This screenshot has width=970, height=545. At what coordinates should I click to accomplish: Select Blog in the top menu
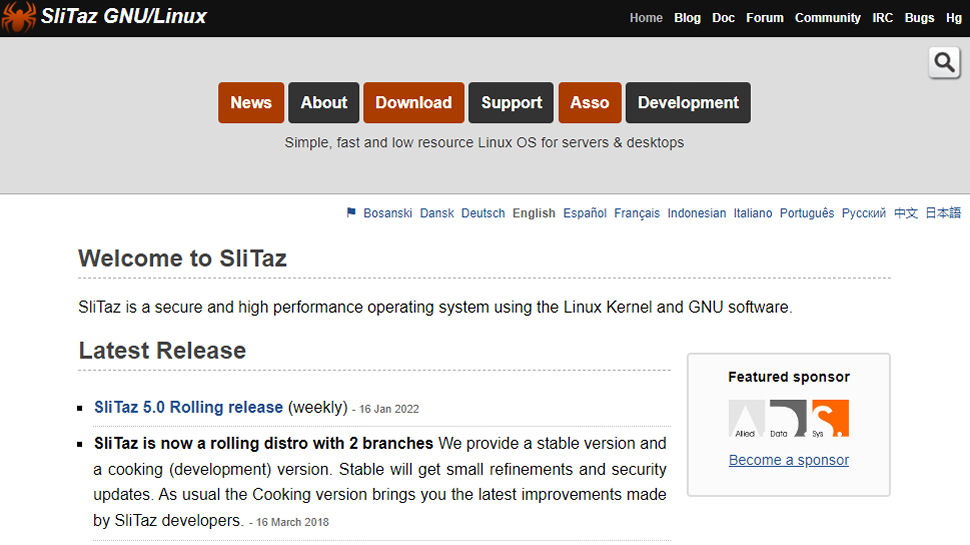pyautogui.click(x=688, y=18)
